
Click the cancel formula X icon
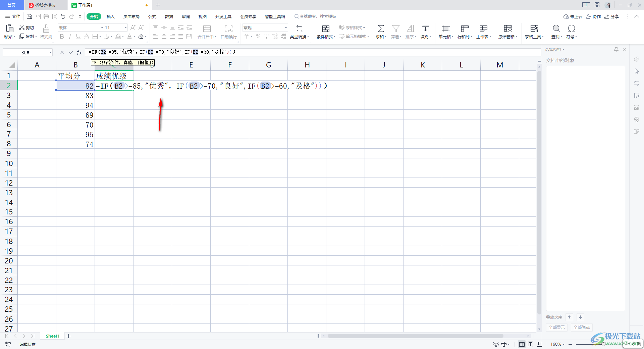[62, 52]
